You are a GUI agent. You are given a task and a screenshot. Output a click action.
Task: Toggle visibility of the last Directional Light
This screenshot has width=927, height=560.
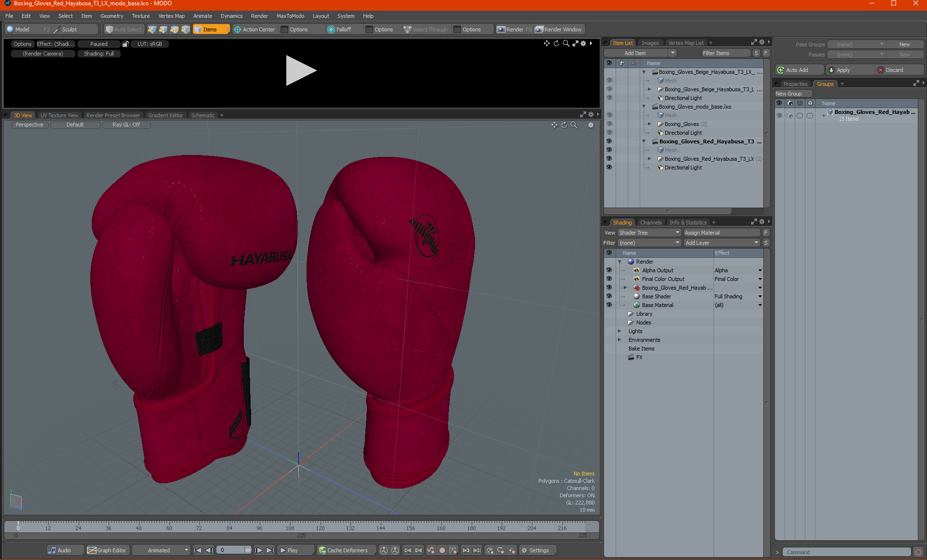coord(609,168)
